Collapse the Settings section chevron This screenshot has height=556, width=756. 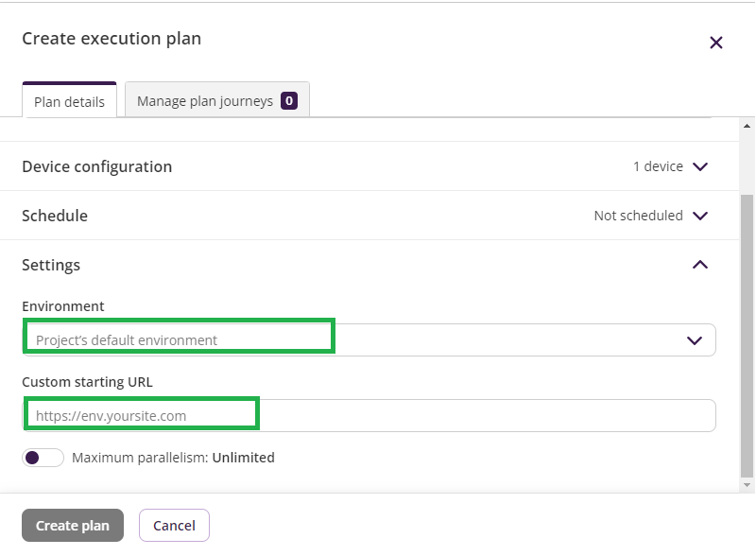click(x=700, y=265)
